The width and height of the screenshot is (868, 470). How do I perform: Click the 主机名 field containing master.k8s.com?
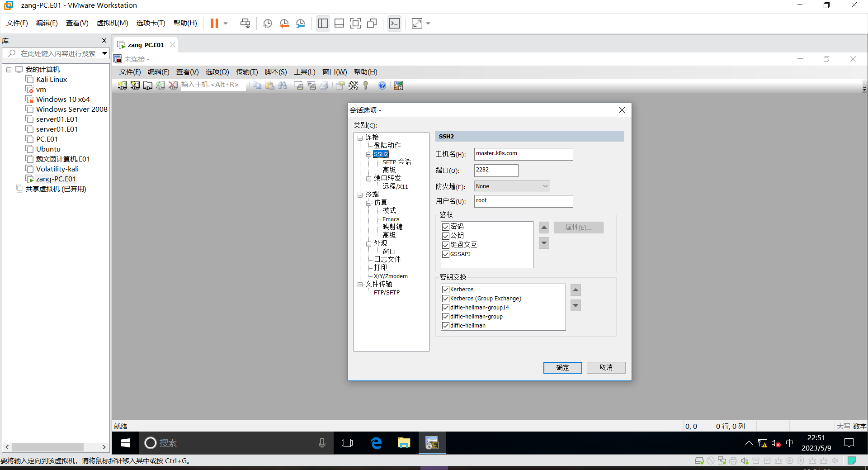point(524,154)
